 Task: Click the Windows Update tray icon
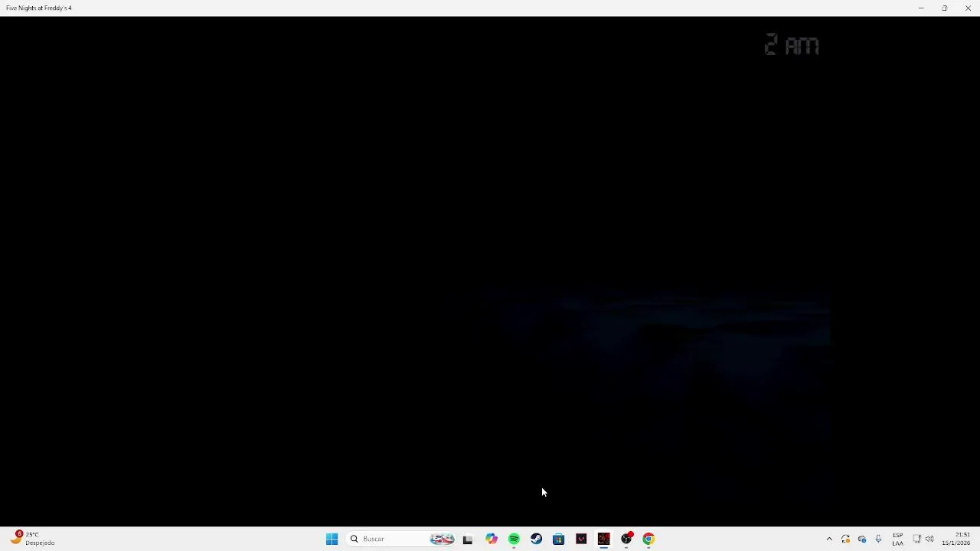[x=846, y=539]
